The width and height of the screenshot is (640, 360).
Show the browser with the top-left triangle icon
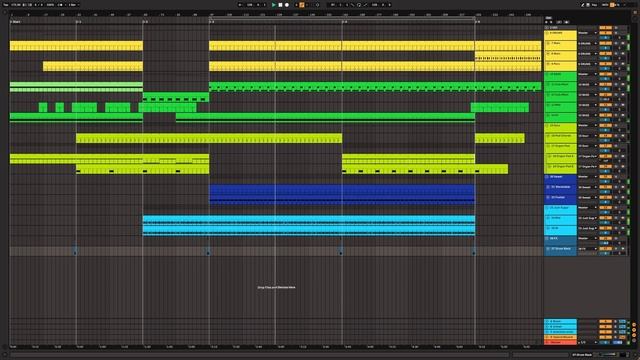[5, 12]
